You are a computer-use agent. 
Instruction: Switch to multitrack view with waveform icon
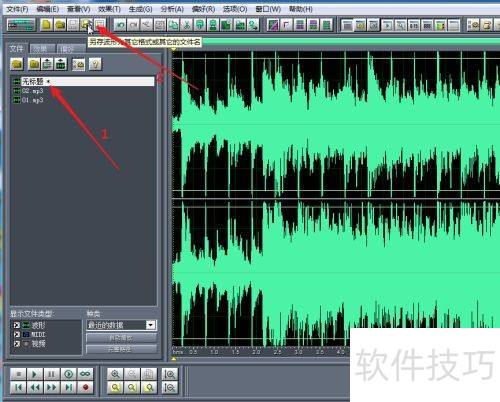click(x=22, y=25)
